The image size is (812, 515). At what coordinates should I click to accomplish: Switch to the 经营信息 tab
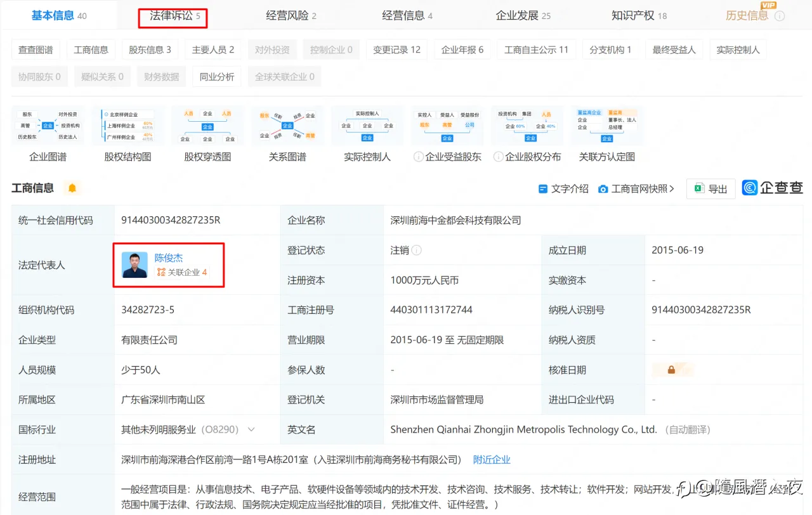(x=407, y=15)
